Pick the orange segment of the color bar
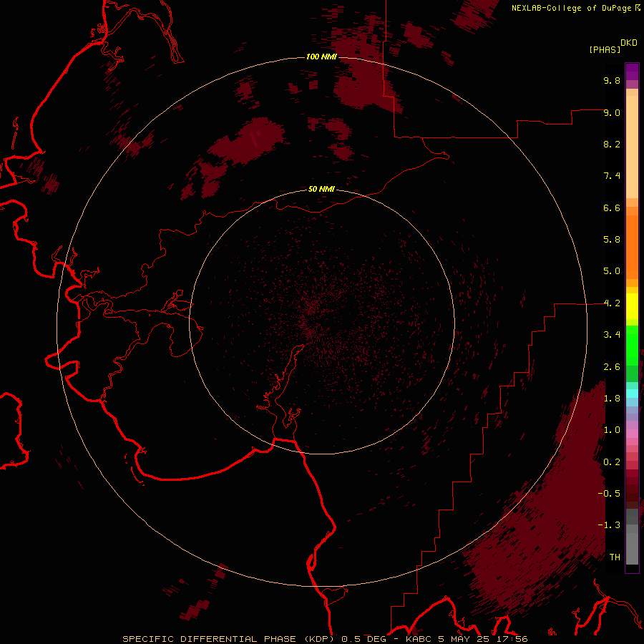The width and height of the screenshot is (644, 644). tap(632, 247)
